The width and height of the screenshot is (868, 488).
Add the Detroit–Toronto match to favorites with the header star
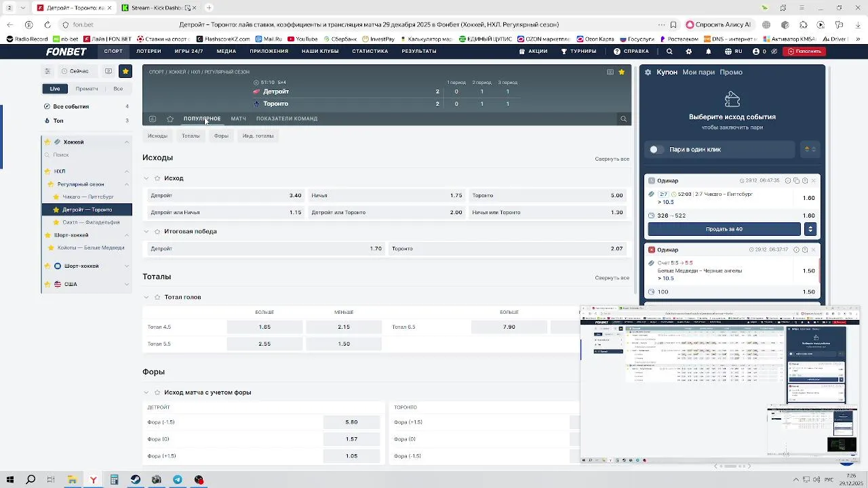pos(621,72)
